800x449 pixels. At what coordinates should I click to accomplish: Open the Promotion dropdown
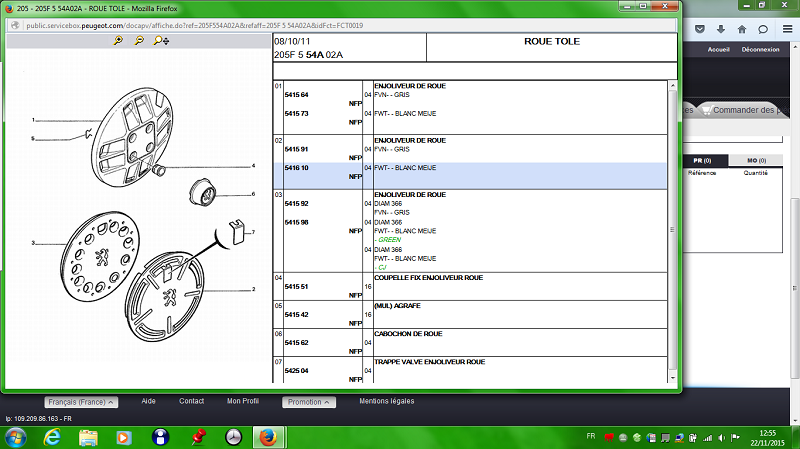pyautogui.click(x=309, y=402)
